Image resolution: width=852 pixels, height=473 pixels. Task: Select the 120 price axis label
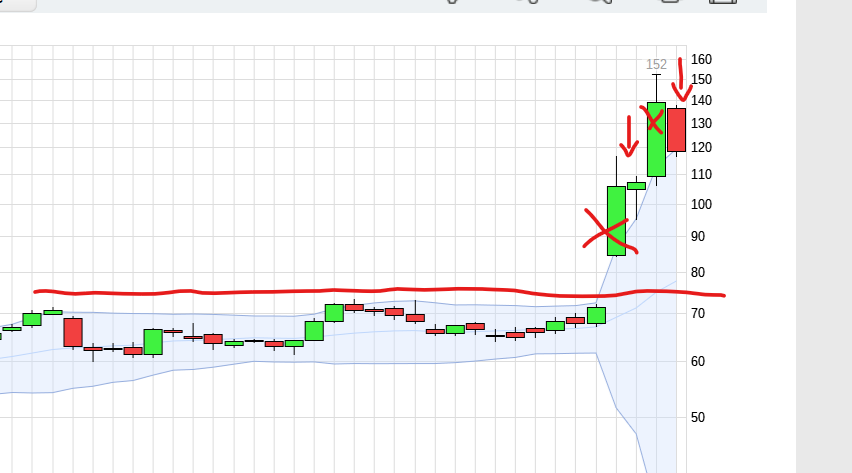[701, 147]
